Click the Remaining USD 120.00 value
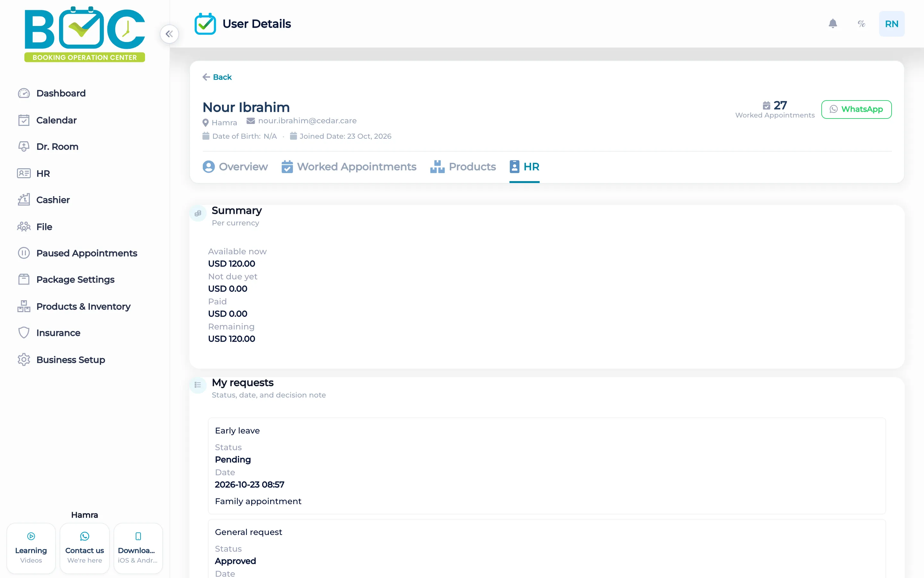This screenshot has width=924, height=578. tap(231, 339)
